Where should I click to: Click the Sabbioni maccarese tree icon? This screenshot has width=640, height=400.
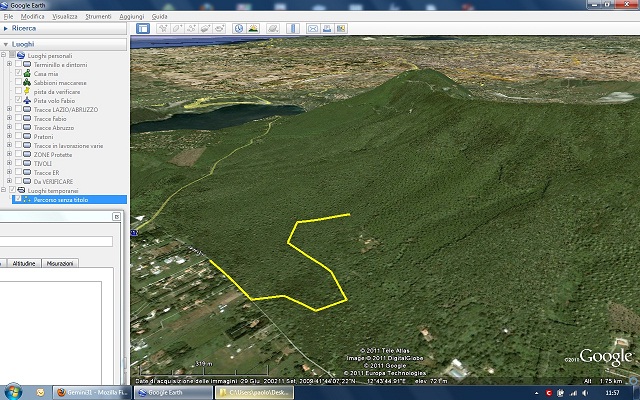coord(27,82)
